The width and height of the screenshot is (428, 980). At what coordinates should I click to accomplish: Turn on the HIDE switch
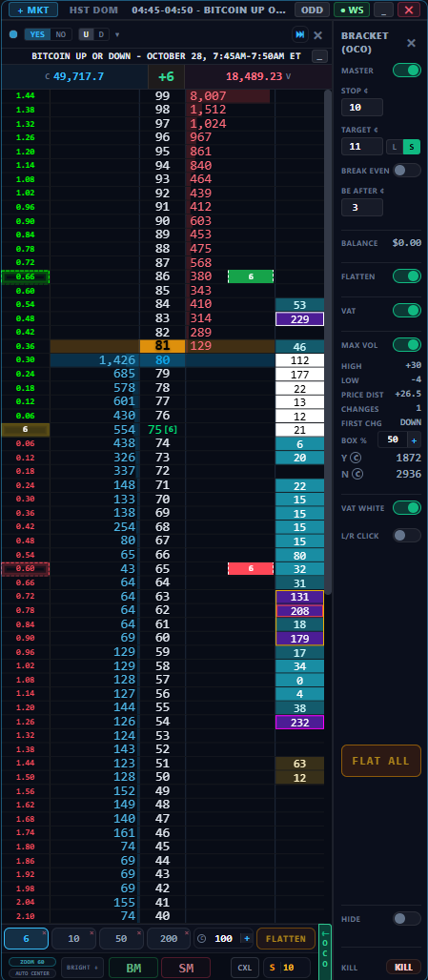[x=407, y=918]
